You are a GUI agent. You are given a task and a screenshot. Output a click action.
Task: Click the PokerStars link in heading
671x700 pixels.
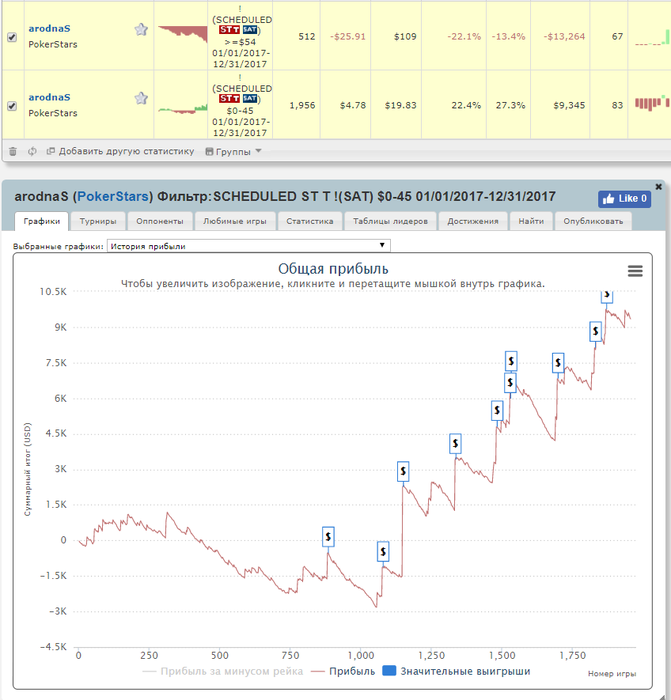click(113, 196)
